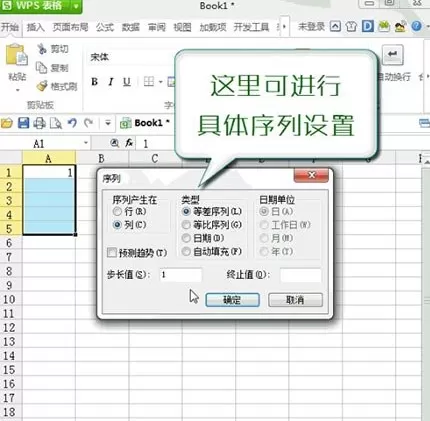Select Month (月) date unit radio
430x421 pixels.
[264, 238]
